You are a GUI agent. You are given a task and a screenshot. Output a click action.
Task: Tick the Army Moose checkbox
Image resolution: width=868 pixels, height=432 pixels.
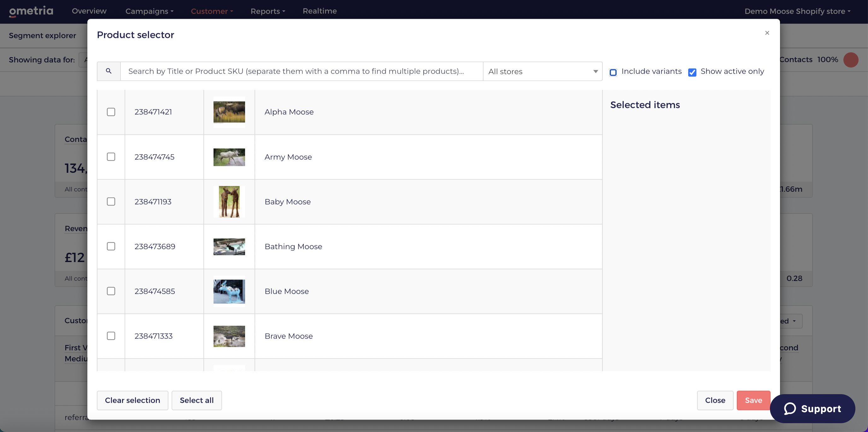[111, 157]
